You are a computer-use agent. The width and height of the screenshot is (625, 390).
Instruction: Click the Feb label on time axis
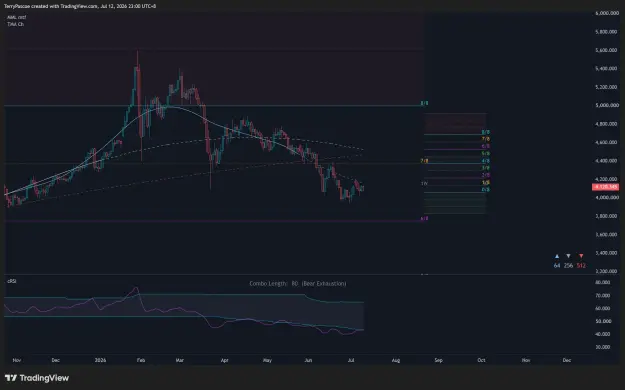[x=141, y=360]
